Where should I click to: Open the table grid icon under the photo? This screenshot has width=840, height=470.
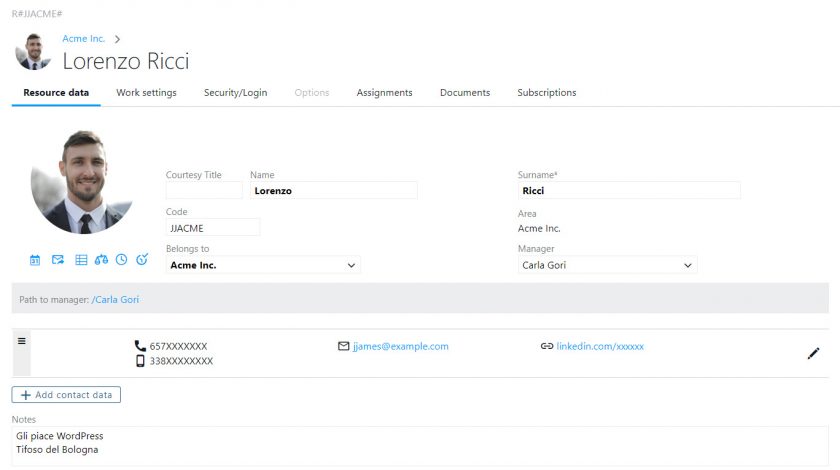[81, 260]
